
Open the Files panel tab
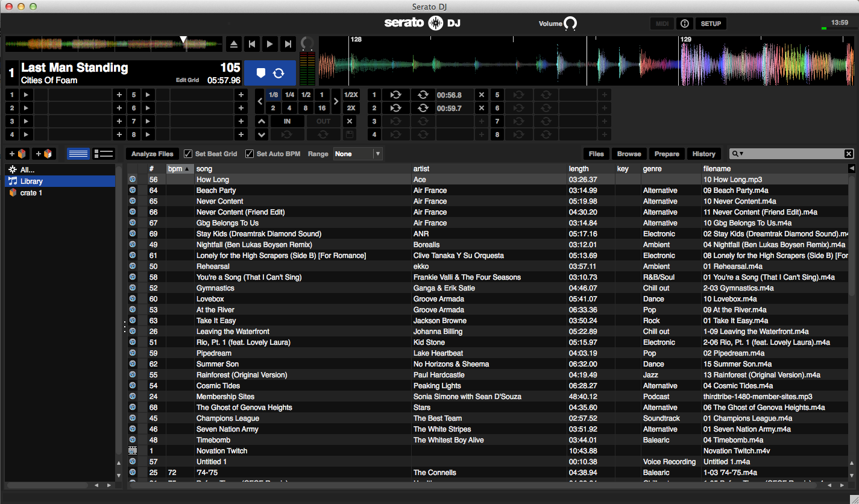coord(596,154)
